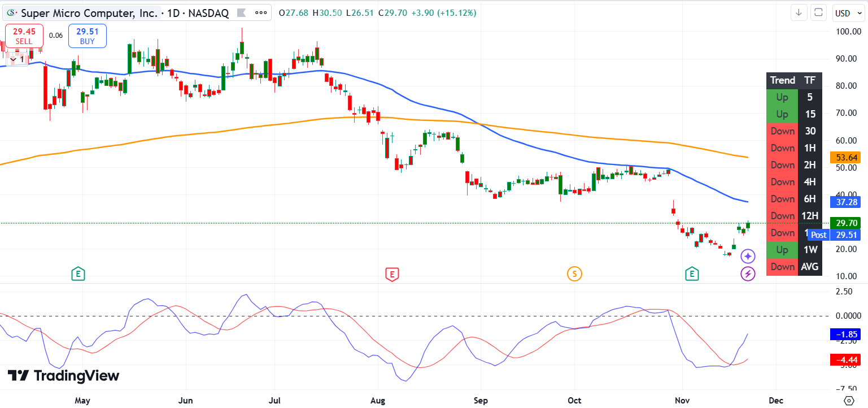Click the red earnings E marker near August
The image size is (868, 408).
(391, 275)
